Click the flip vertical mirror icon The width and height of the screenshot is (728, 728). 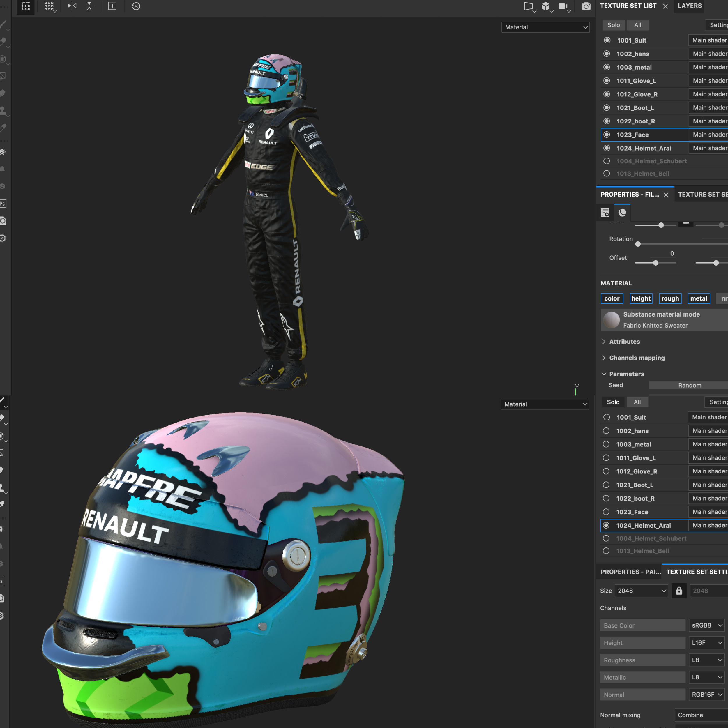89,6
